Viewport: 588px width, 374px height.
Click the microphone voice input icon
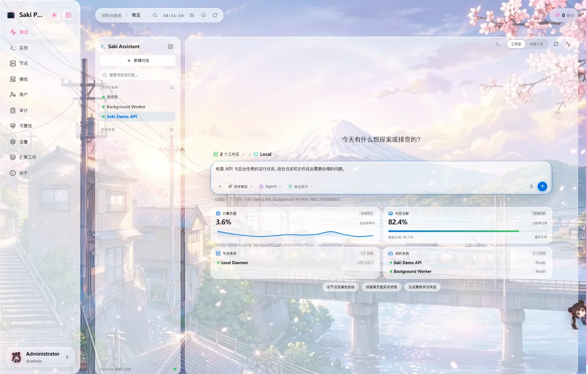[x=531, y=187]
